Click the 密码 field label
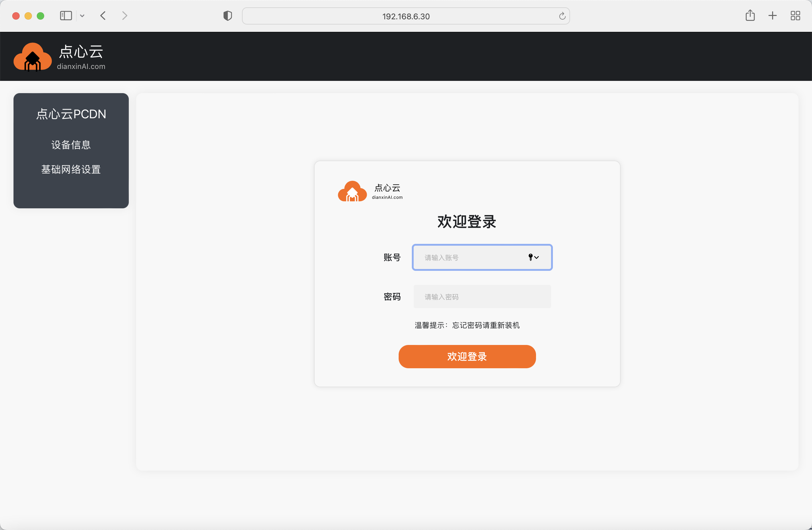 392,297
